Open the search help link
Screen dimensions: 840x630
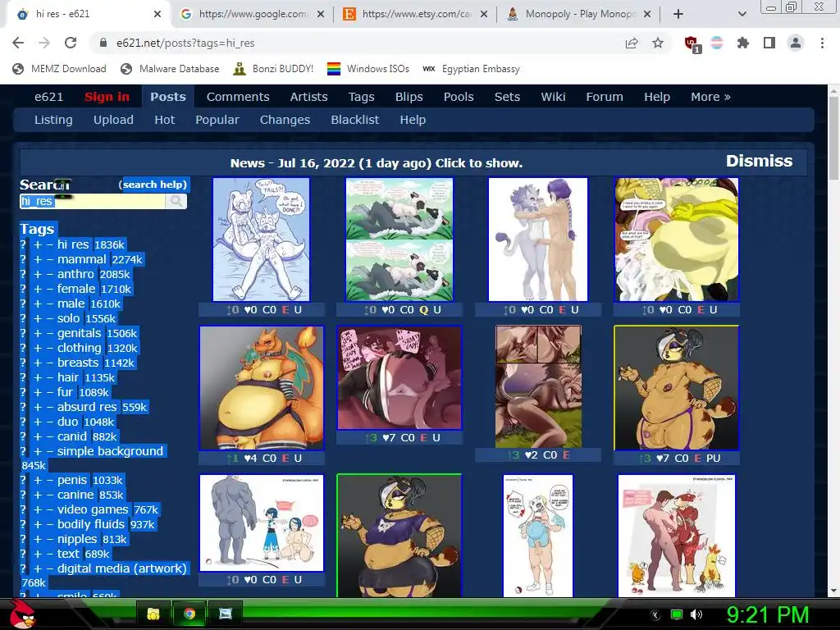click(154, 185)
